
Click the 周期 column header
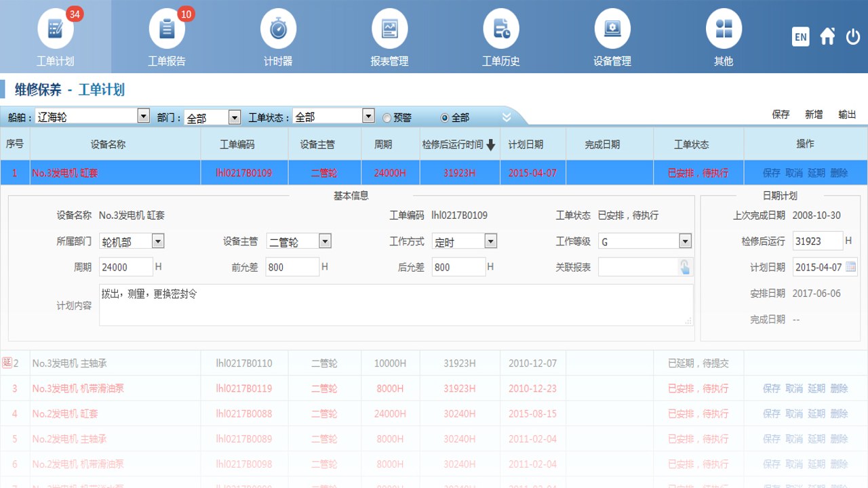[x=383, y=144]
